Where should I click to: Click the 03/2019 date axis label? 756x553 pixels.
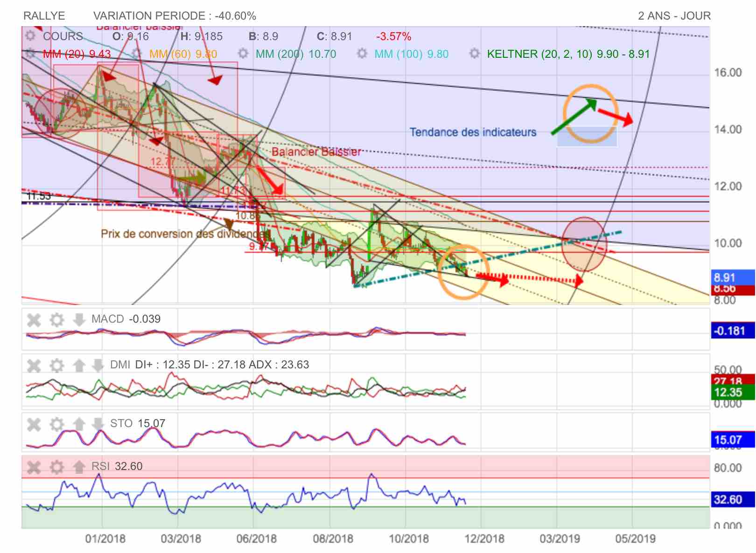(560, 539)
